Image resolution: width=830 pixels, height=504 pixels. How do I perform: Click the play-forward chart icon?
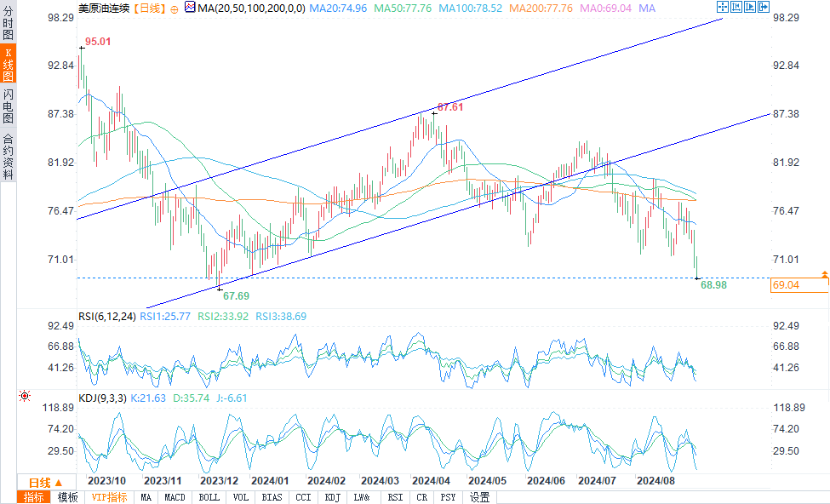point(750,7)
